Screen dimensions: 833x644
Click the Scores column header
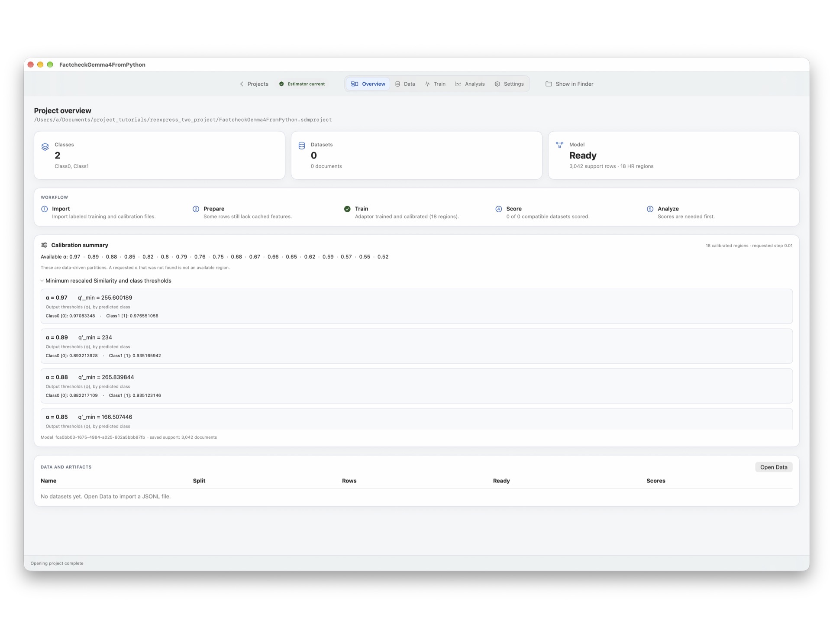click(656, 481)
